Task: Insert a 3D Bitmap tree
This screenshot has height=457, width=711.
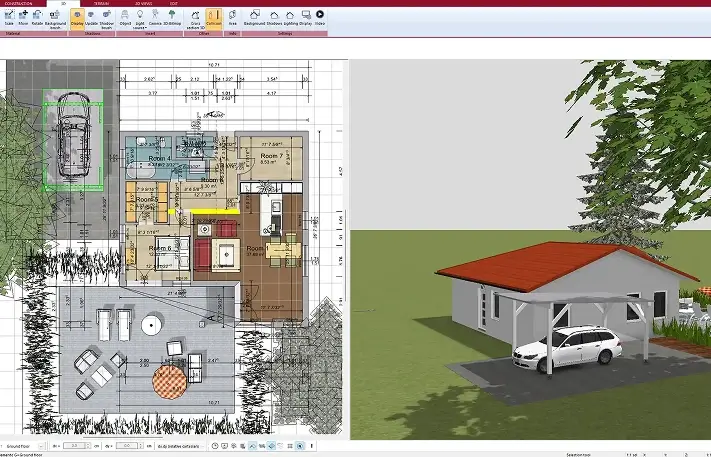Action: [x=172, y=18]
